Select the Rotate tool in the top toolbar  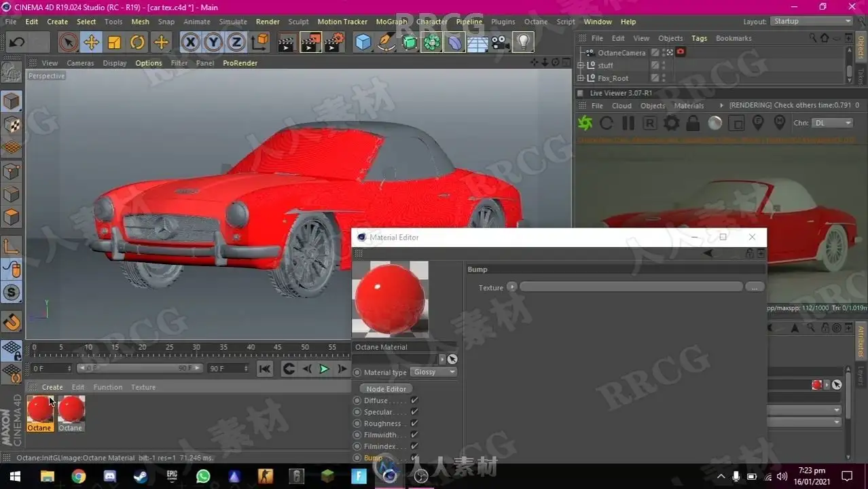click(x=137, y=43)
